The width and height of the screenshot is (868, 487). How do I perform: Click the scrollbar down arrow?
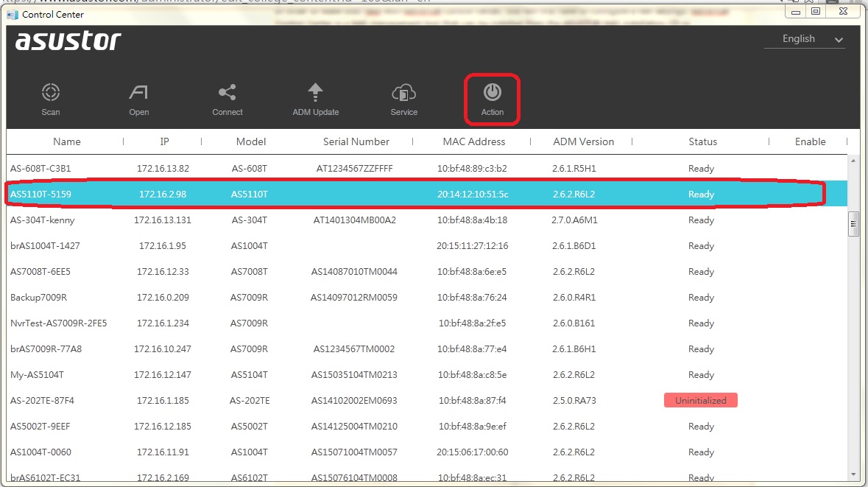coord(853,474)
